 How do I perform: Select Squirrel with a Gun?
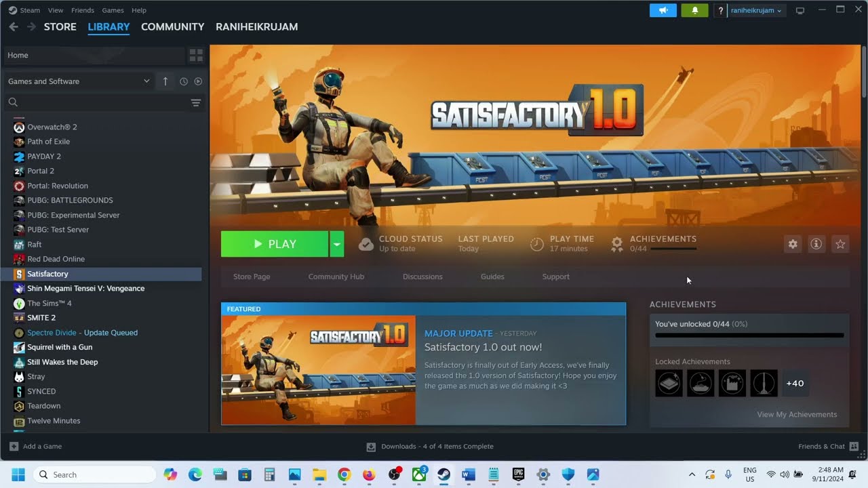[x=60, y=347]
